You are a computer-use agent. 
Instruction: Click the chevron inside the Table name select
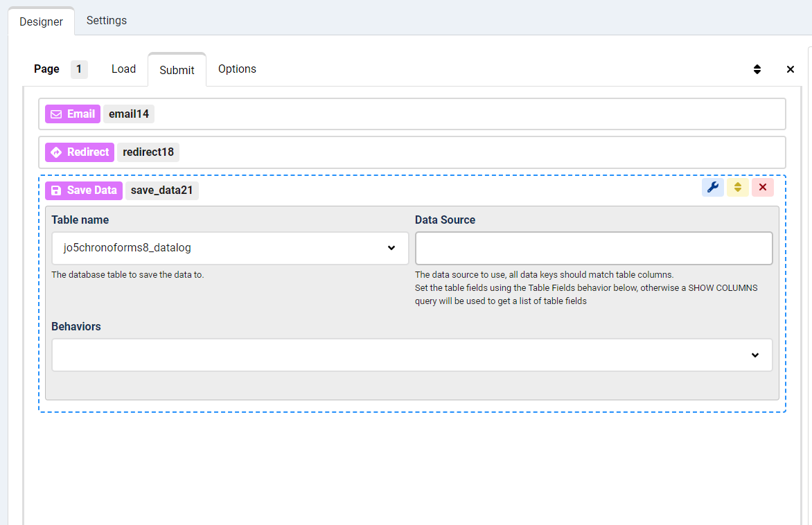pyautogui.click(x=392, y=248)
